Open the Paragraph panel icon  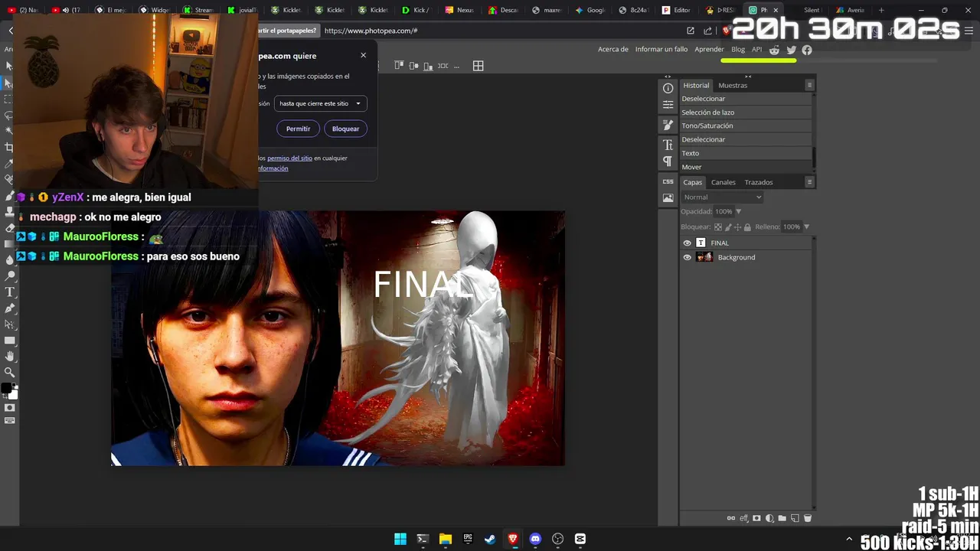click(x=668, y=161)
